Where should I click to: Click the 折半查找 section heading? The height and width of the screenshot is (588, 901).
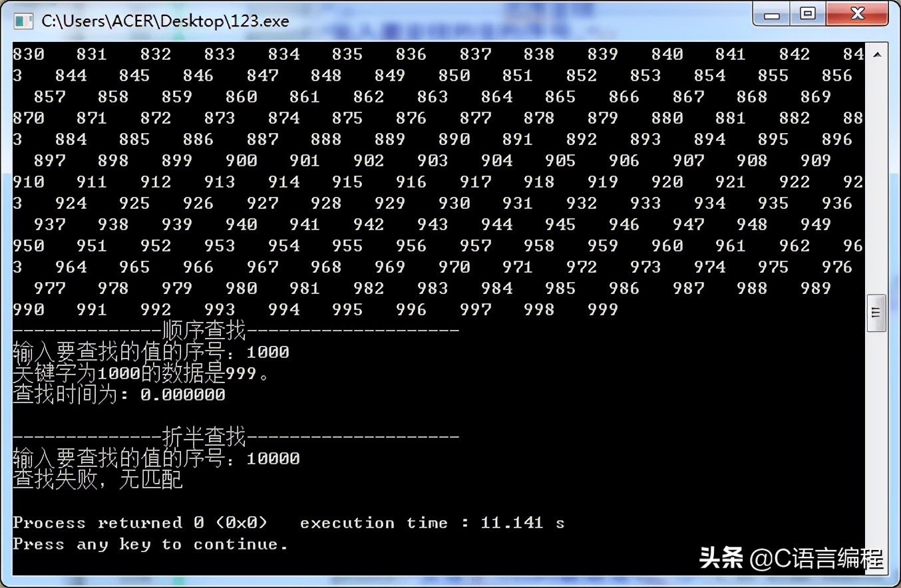coord(204,437)
